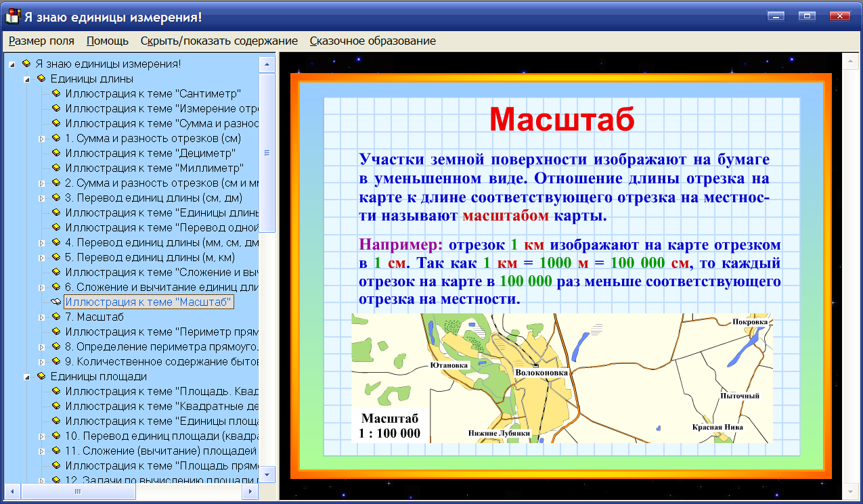The height and width of the screenshot is (504, 863).
Task: Click tree panel scroll-up arrow
Action: 268,64
